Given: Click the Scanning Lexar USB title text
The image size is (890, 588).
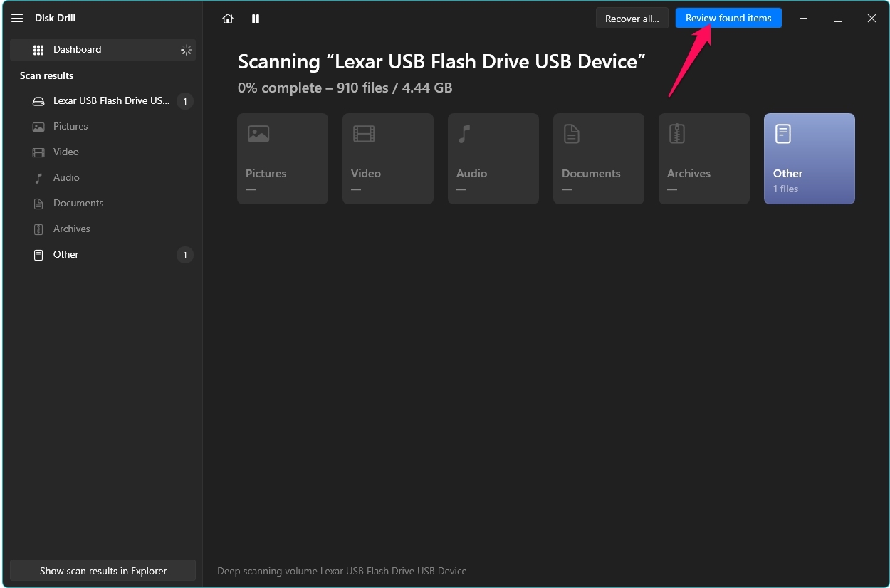Looking at the screenshot, I should click(441, 62).
